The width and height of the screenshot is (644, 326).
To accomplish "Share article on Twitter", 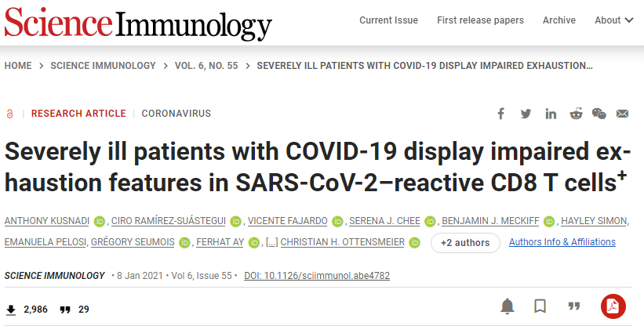I will point(526,114).
